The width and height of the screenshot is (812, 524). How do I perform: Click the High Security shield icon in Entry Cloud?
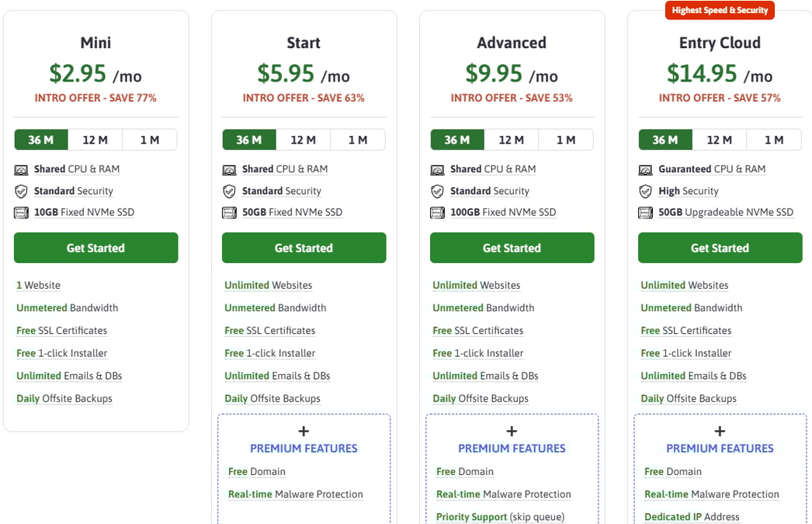click(645, 191)
